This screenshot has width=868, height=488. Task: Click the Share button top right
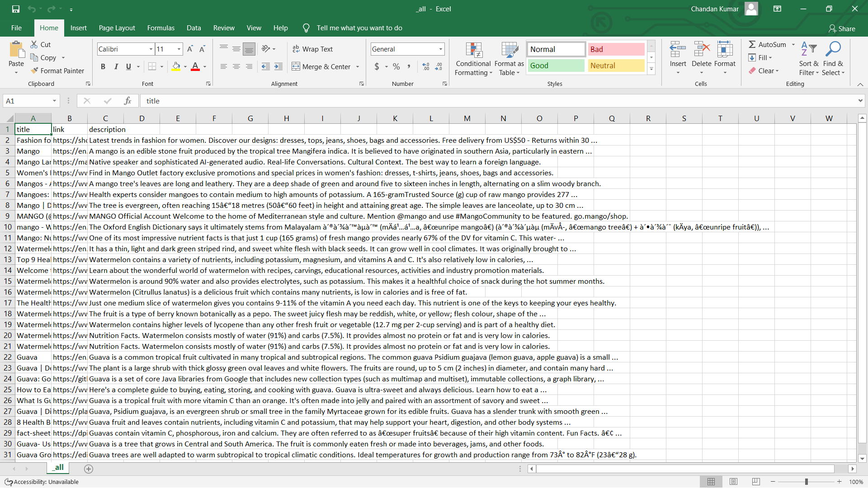843,28
